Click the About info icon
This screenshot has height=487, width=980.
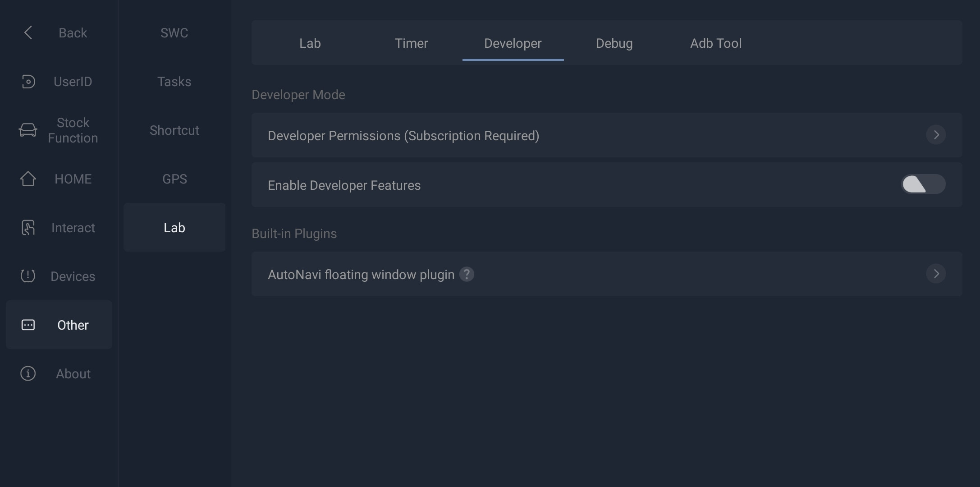coord(28,373)
